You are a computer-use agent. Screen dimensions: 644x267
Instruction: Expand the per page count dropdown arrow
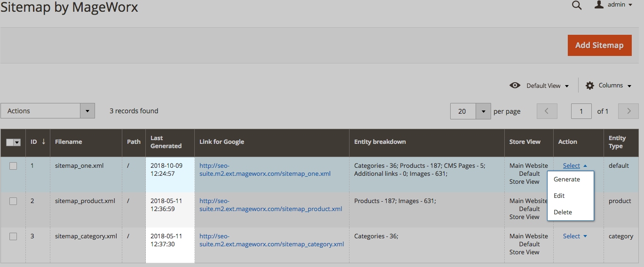483,111
